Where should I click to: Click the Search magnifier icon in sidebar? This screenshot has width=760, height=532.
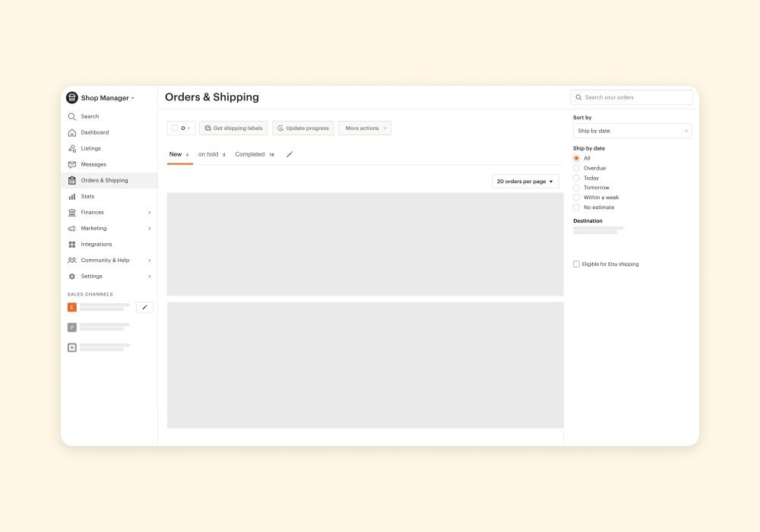point(71,116)
